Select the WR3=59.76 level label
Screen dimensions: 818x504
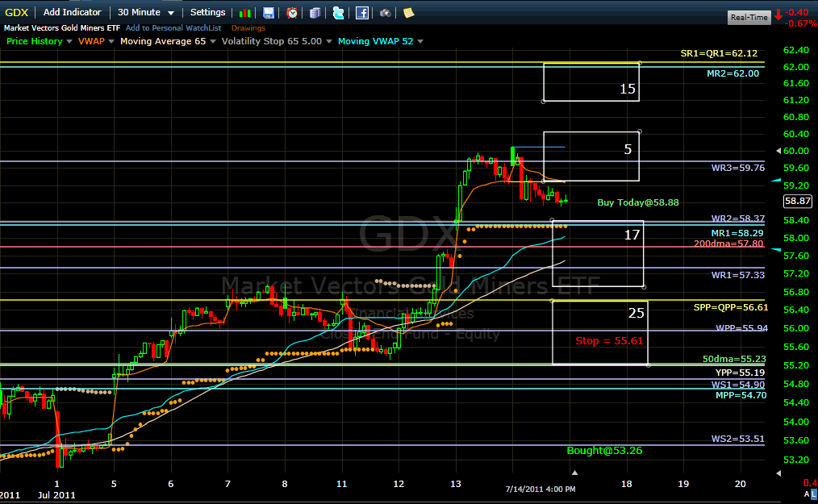[737, 168]
